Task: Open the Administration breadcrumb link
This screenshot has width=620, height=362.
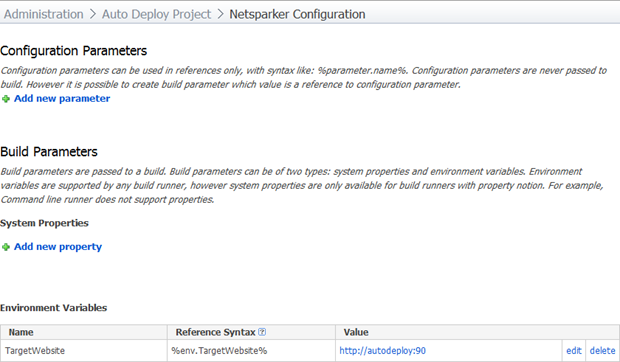Action: 43,14
